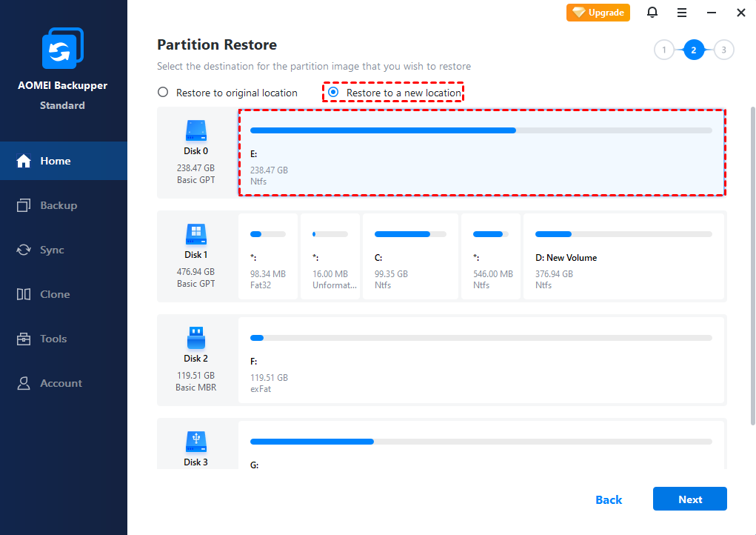Click the Disk 3 USB drive icon

coord(195,442)
